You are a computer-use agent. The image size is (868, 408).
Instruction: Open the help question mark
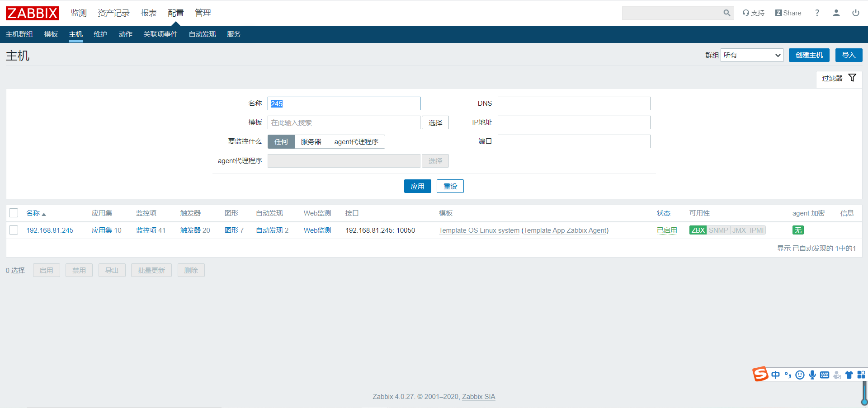(817, 13)
